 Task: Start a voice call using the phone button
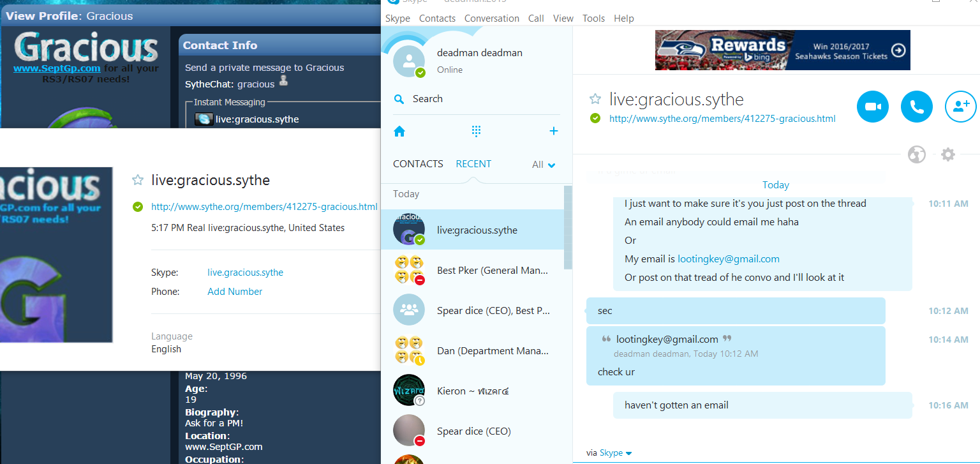click(x=917, y=107)
